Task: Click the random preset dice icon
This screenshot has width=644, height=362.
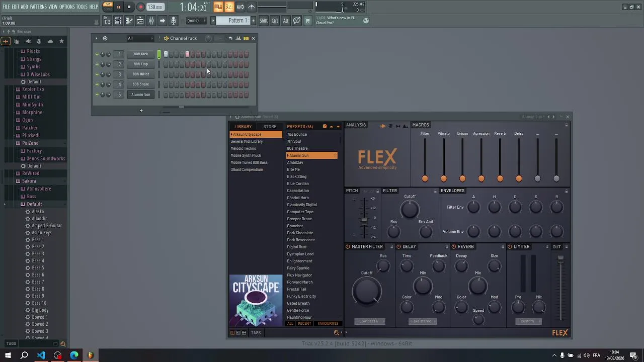Action: 325,127
